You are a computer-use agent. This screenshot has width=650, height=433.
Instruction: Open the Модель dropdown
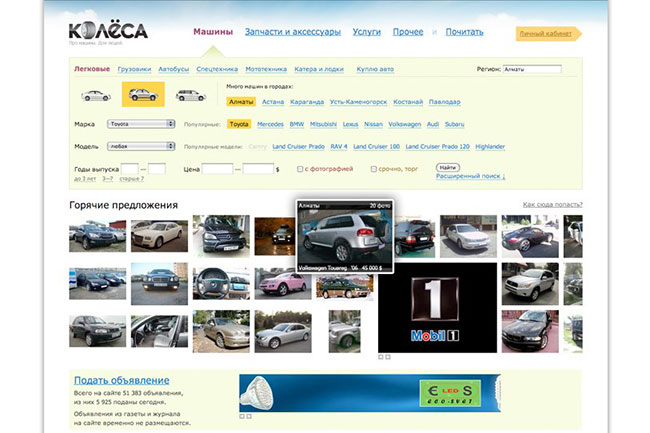coord(141,146)
